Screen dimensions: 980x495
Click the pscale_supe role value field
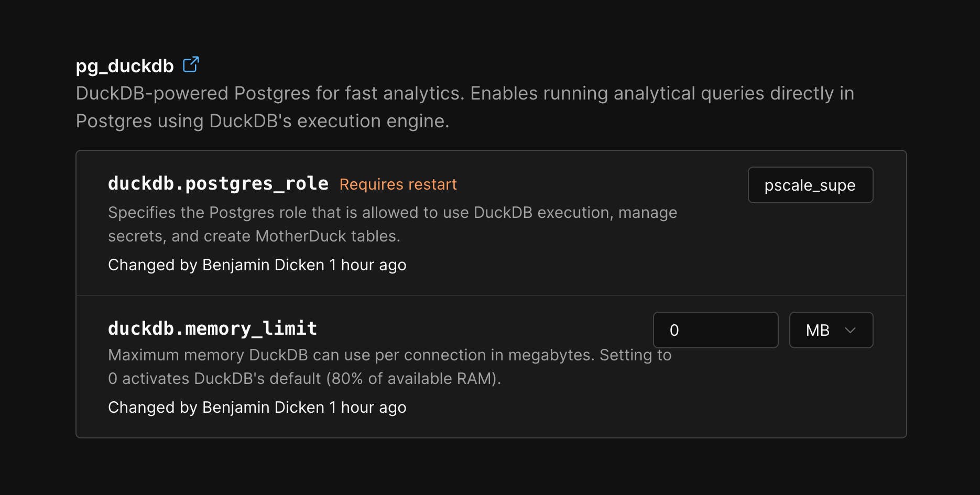(810, 185)
